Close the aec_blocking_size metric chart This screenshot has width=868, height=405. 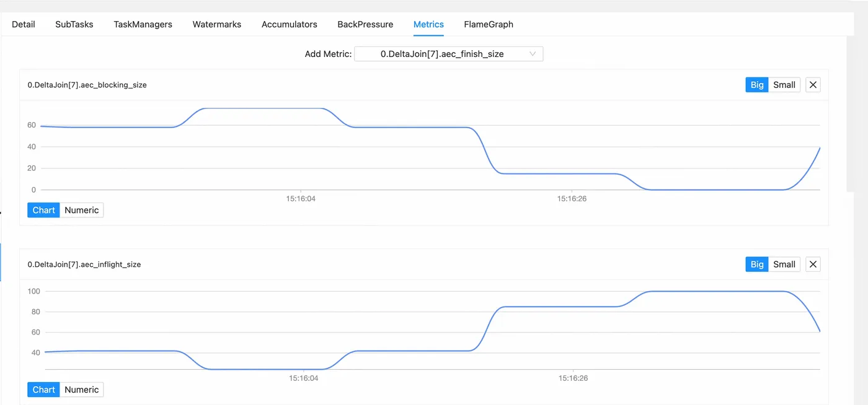point(813,85)
